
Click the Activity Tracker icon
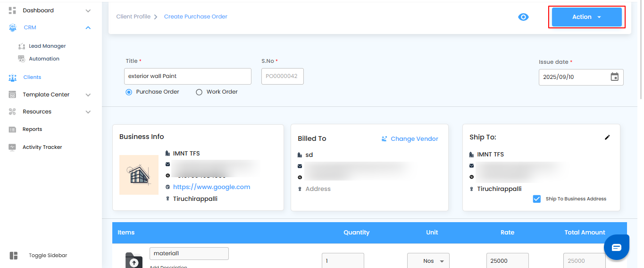pyautogui.click(x=13, y=147)
